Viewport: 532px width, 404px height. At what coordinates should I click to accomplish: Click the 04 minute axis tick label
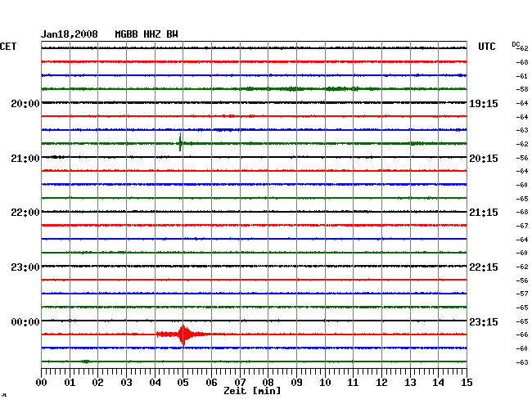click(x=155, y=383)
